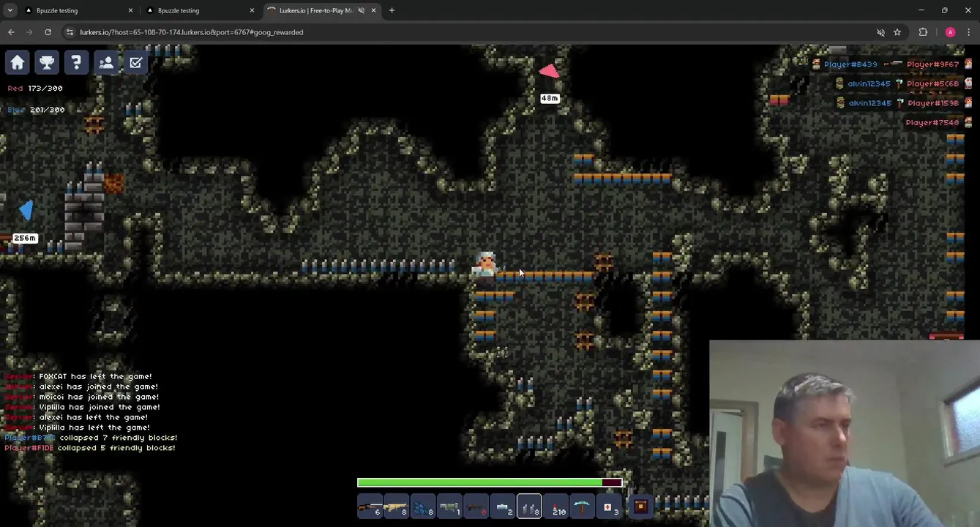980x527 pixels.
Task: Open the home menu icon
Action: click(x=18, y=62)
